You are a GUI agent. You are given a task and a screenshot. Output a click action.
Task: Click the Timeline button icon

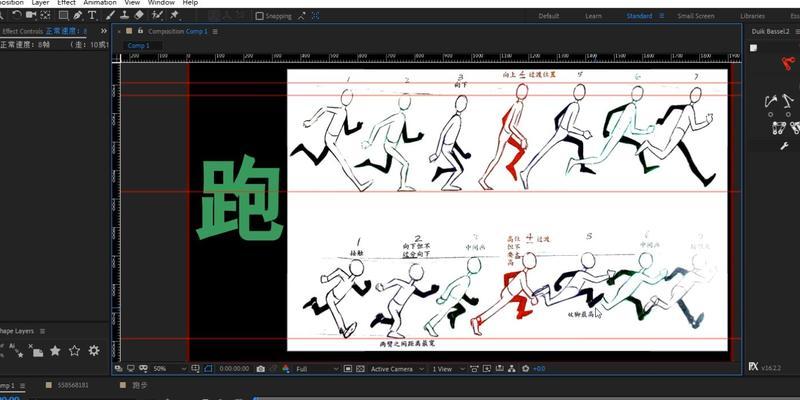(500, 368)
